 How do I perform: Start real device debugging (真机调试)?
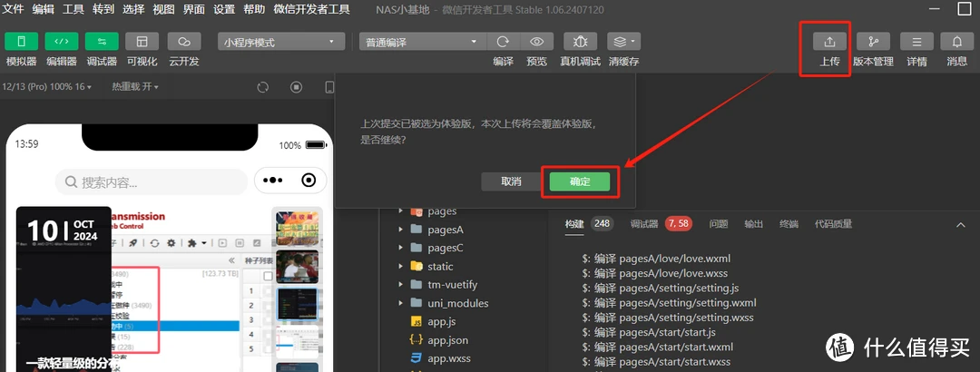(580, 42)
